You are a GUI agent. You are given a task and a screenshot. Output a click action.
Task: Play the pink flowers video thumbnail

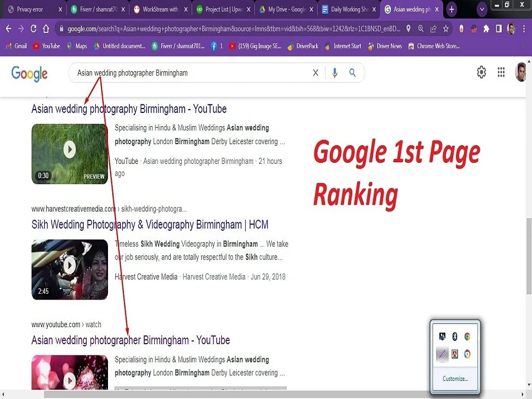point(70,372)
